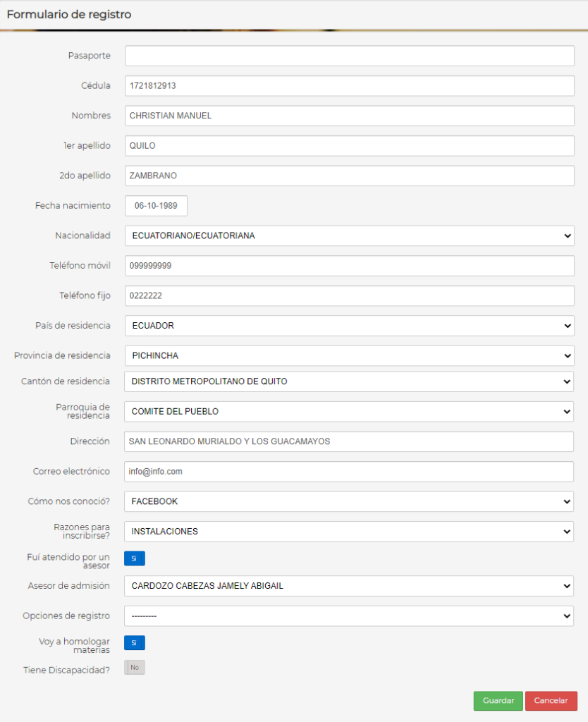Select the Asesor de admisión dropdown
The image size is (588, 722).
pyautogui.click(x=349, y=586)
